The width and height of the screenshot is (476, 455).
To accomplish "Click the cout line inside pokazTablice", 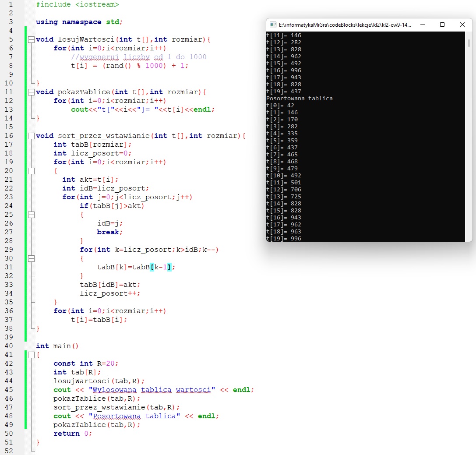I will pyautogui.click(x=143, y=109).
